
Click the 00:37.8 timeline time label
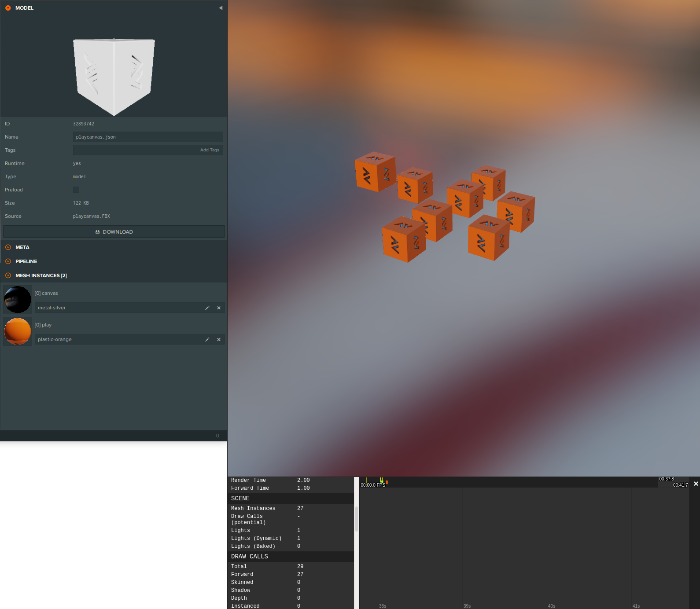[x=667, y=479]
